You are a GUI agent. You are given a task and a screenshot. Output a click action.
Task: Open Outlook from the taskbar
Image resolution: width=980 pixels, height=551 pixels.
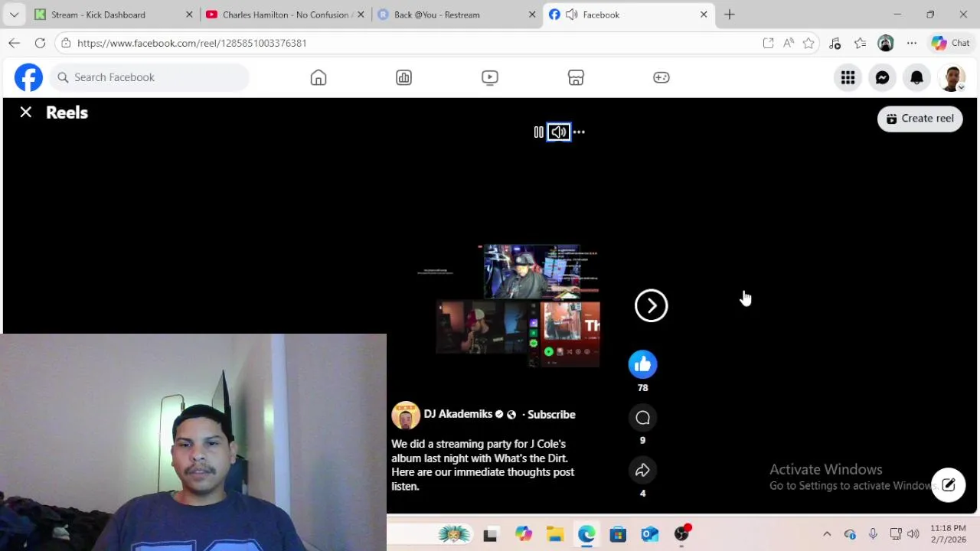[x=650, y=534]
